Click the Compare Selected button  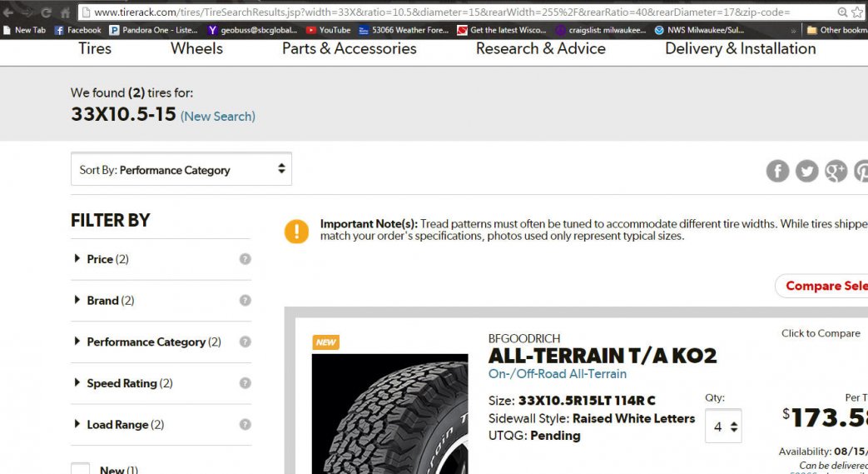[x=821, y=286]
